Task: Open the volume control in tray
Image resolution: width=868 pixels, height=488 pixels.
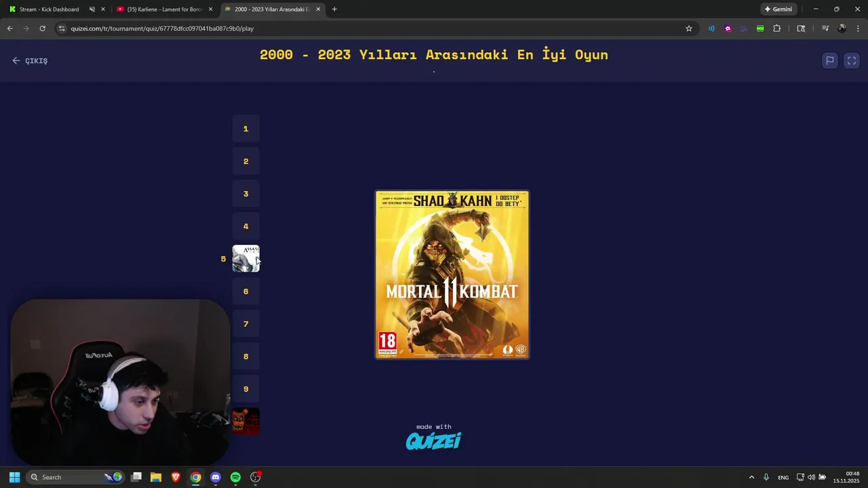Action: (811, 477)
